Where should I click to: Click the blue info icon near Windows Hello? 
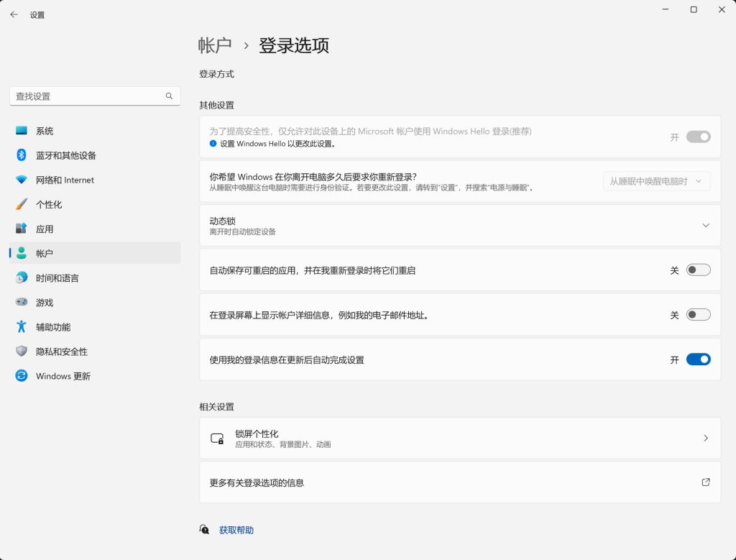[x=213, y=144]
